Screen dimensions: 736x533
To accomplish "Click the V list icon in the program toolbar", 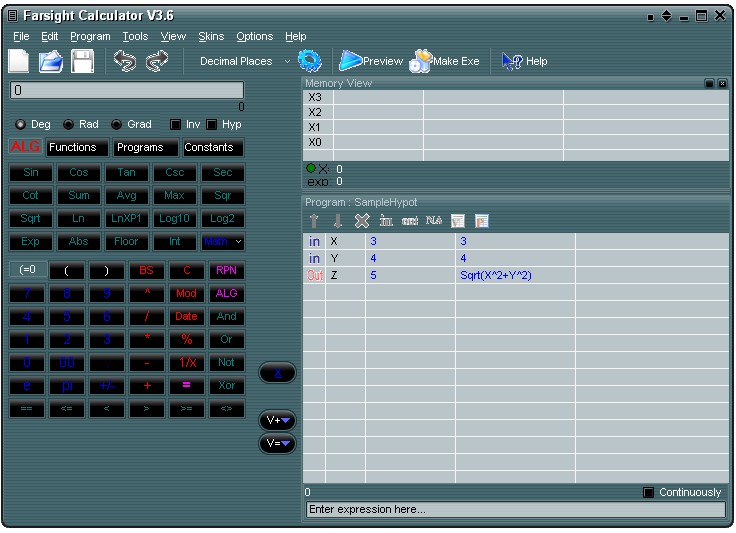I will 458,221.
